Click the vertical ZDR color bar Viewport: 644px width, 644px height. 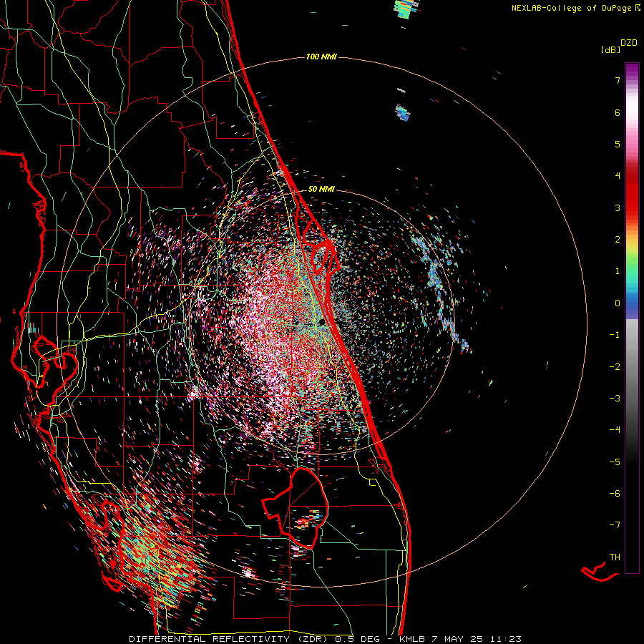[x=632, y=318]
